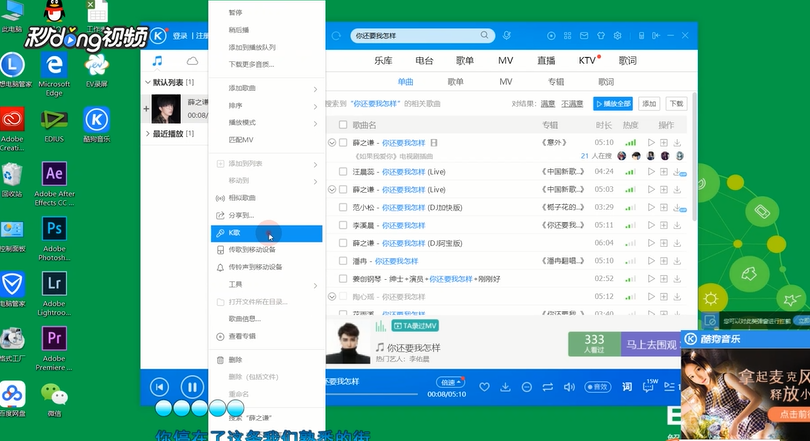810x441 pixels.
Task: Expand the 最近播放 playlist group
Action: [148, 134]
